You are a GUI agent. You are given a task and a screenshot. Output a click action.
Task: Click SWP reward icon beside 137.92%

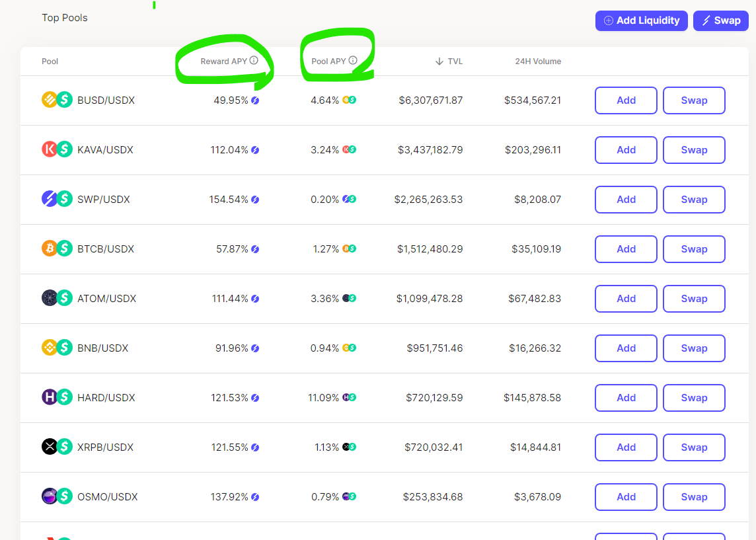[255, 497]
